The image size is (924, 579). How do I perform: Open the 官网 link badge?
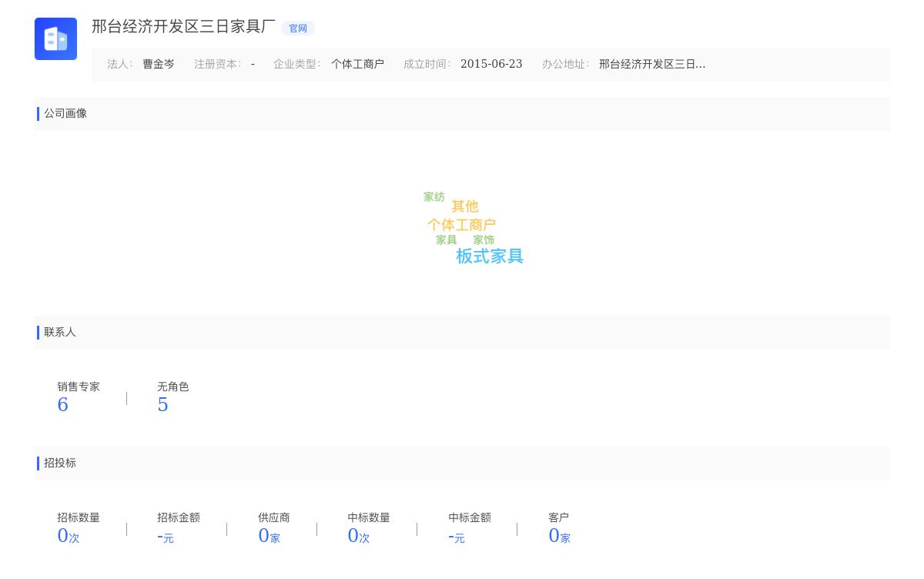[298, 28]
